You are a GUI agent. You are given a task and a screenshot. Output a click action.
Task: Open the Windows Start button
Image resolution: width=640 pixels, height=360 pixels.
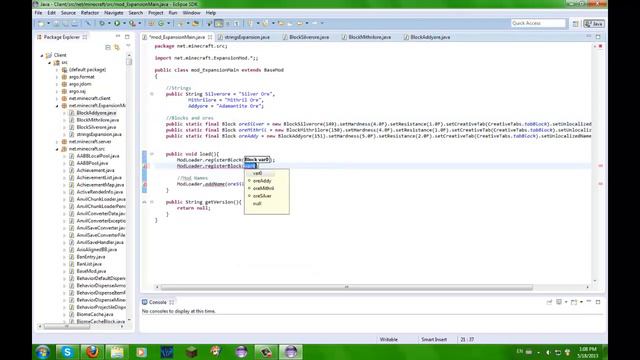[42, 352]
